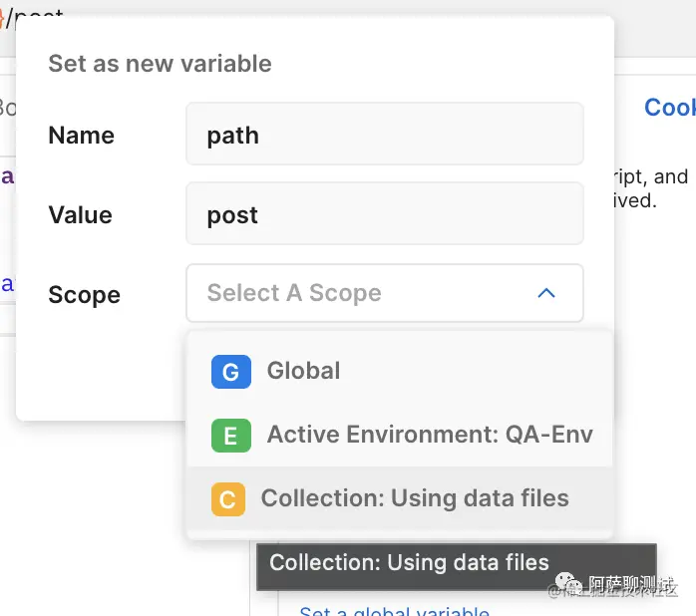The width and height of the screenshot is (696, 616).
Task: Click the blue G Global icon
Action: 230,372
